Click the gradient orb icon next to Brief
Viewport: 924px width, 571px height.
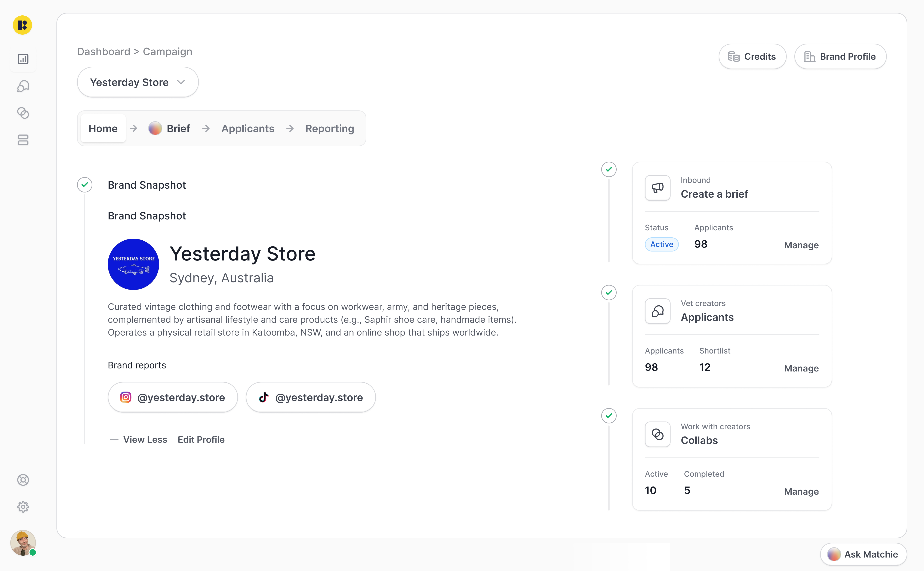155,128
